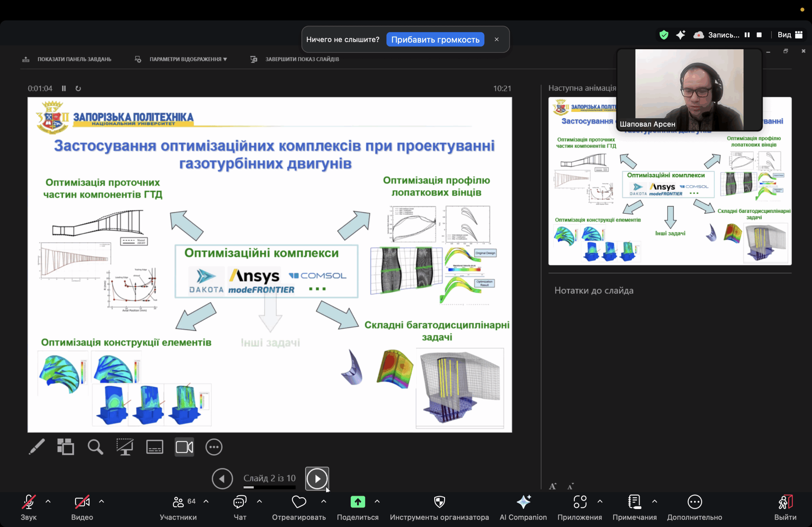Viewport: 812px width, 527px height.
Task: Click the camera icon below the slide
Action: tap(184, 447)
